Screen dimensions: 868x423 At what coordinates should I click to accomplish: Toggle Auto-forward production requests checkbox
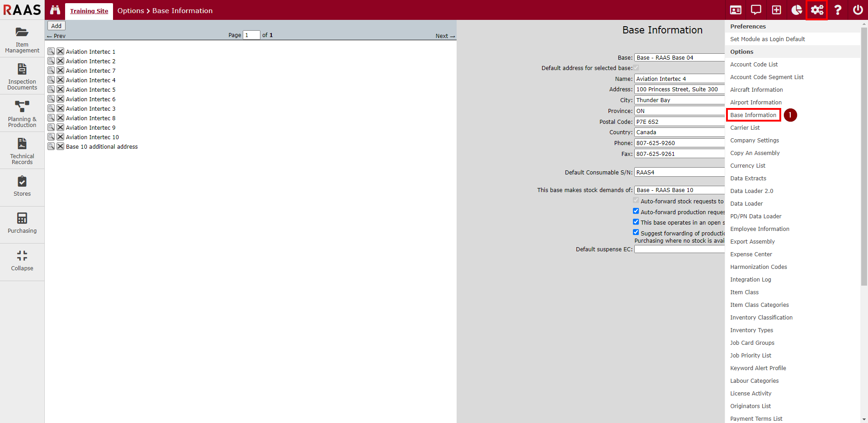(636, 211)
